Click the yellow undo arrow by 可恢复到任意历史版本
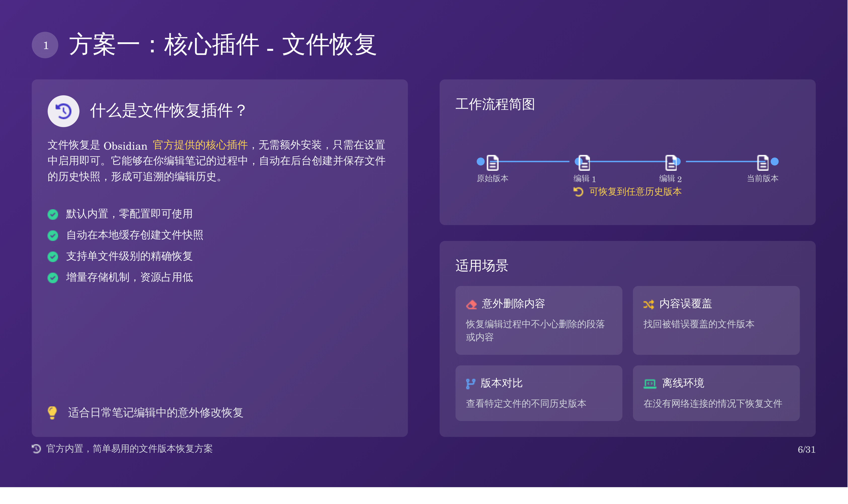Image resolution: width=848 pixels, height=504 pixels. tap(578, 192)
